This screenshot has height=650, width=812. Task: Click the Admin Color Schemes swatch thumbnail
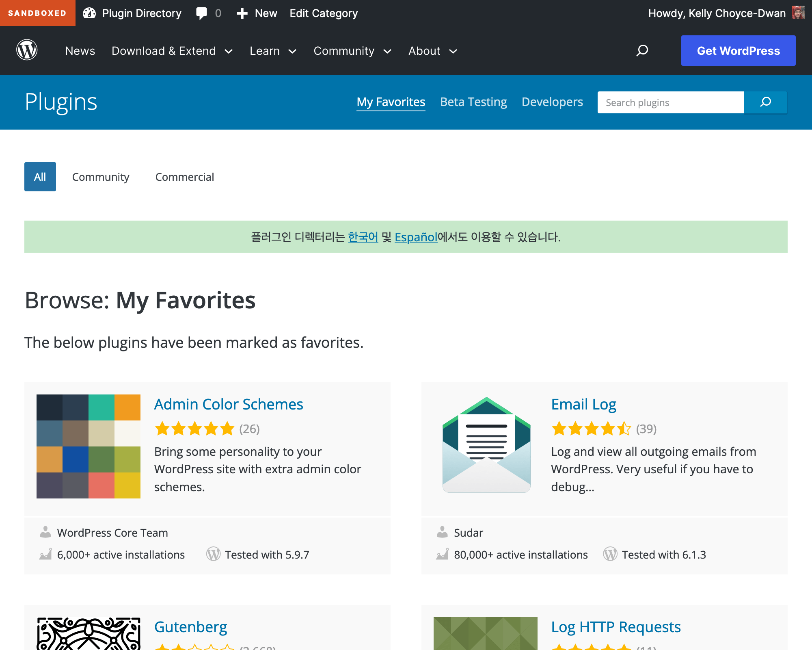(x=89, y=446)
